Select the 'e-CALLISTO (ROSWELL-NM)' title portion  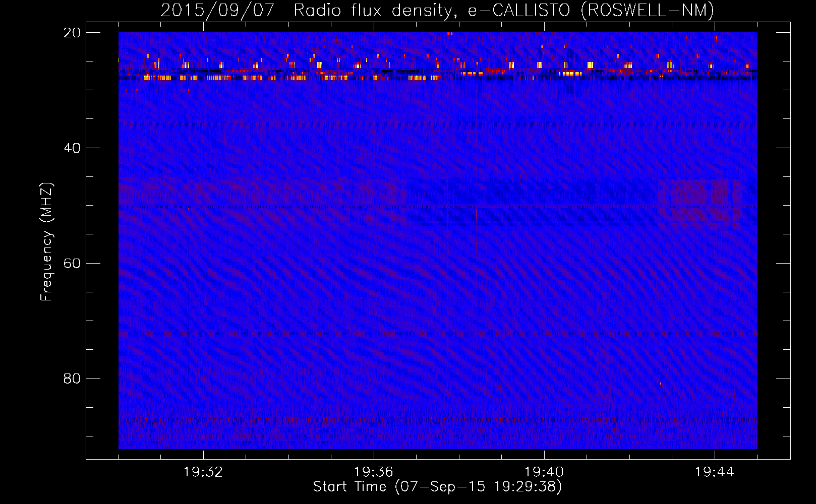coord(592,11)
